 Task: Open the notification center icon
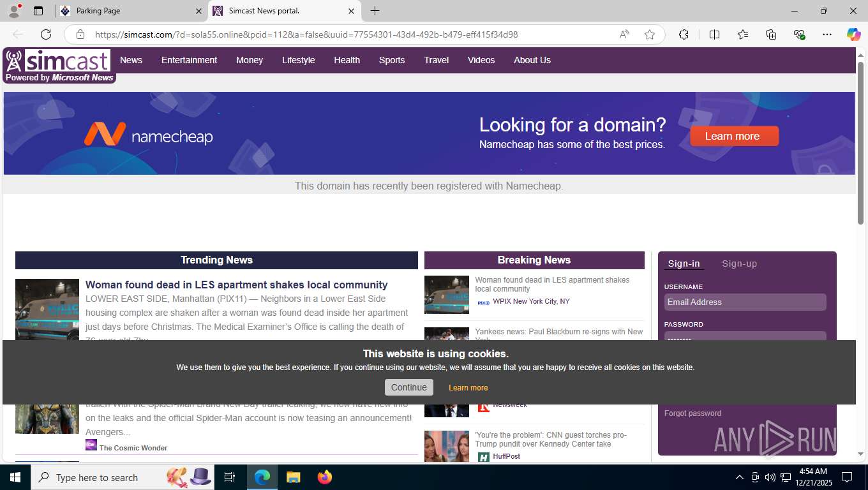coord(847,477)
